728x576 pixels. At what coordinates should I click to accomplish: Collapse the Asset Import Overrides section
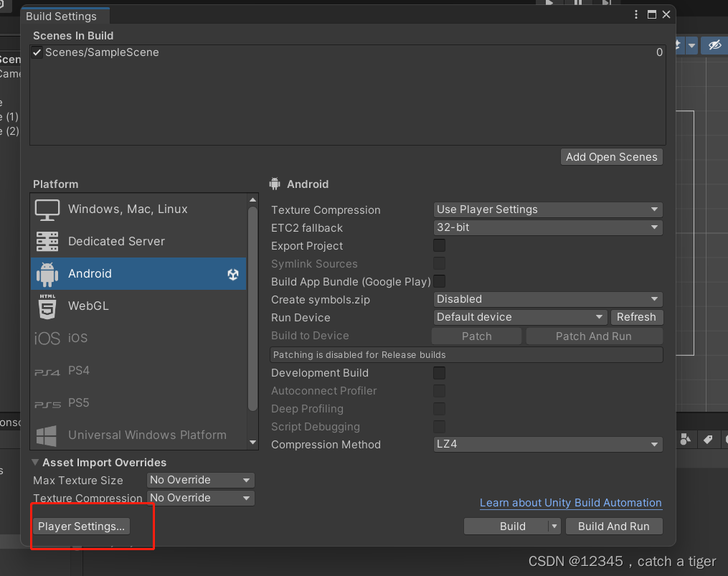point(35,462)
